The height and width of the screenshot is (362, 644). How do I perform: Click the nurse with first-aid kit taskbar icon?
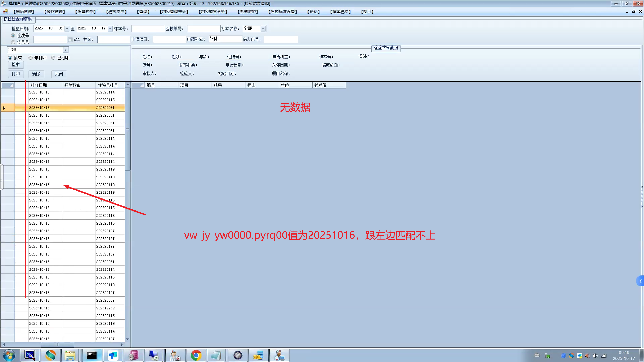pyautogui.click(x=175, y=355)
